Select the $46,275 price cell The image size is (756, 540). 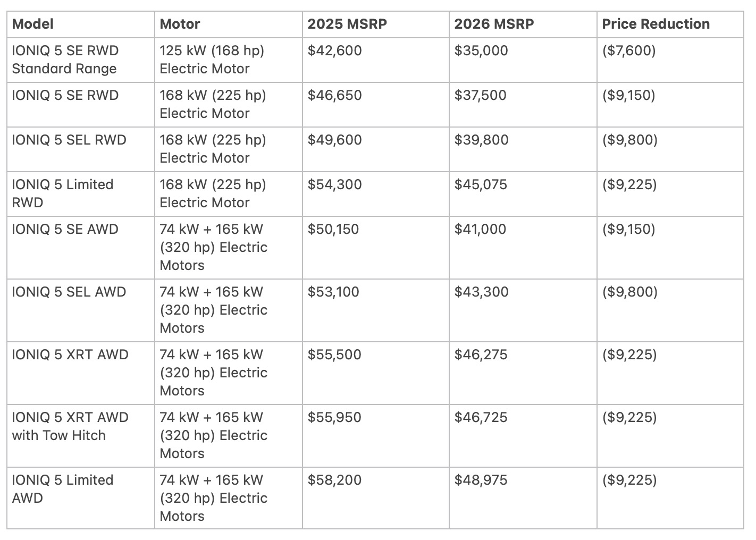pyautogui.click(x=481, y=355)
